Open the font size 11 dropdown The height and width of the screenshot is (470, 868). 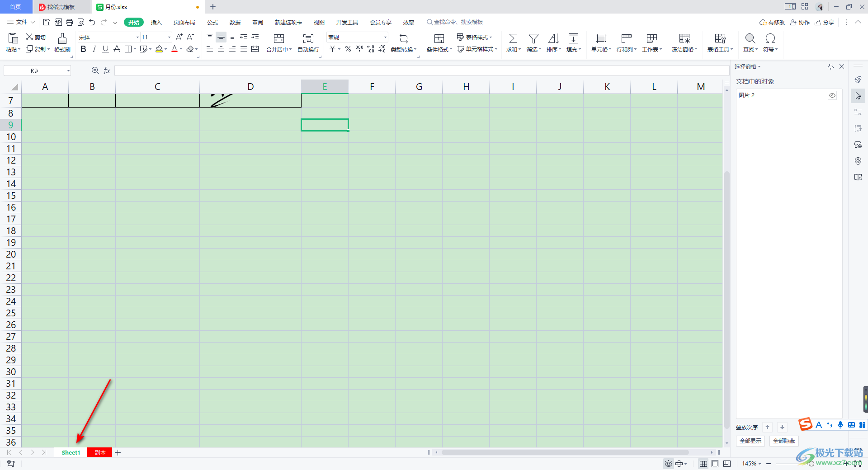point(170,37)
